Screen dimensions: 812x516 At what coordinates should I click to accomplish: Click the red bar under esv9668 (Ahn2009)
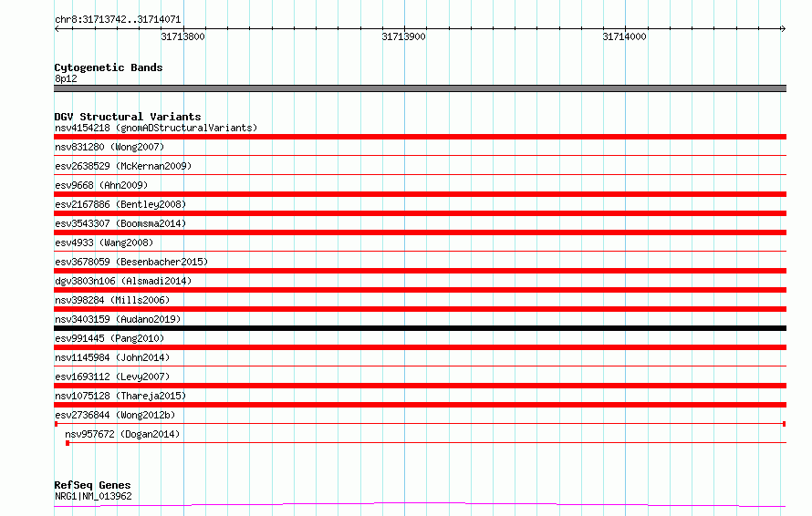420,194
